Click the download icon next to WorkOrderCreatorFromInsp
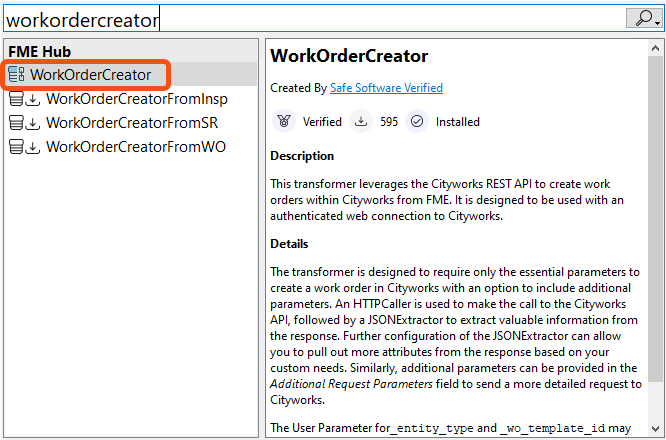The width and height of the screenshot is (666, 440). tap(32, 99)
